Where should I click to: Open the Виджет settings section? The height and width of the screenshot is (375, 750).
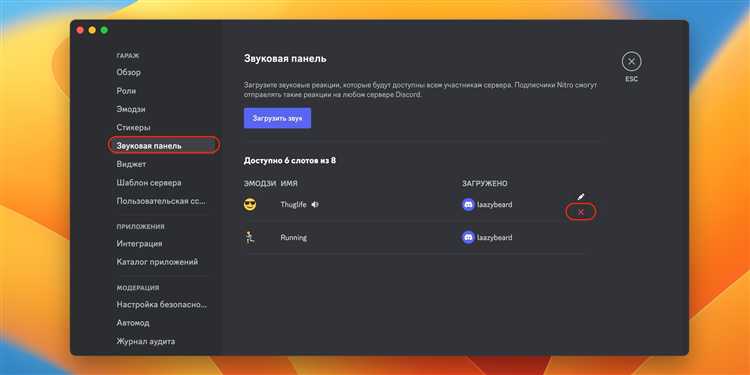pyautogui.click(x=131, y=164)
